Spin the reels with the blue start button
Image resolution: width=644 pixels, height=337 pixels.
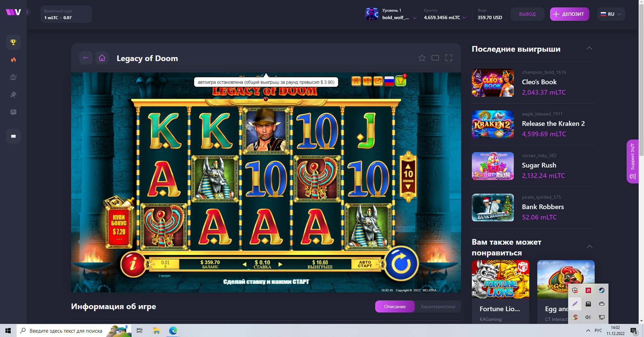[x=401, y=264]
